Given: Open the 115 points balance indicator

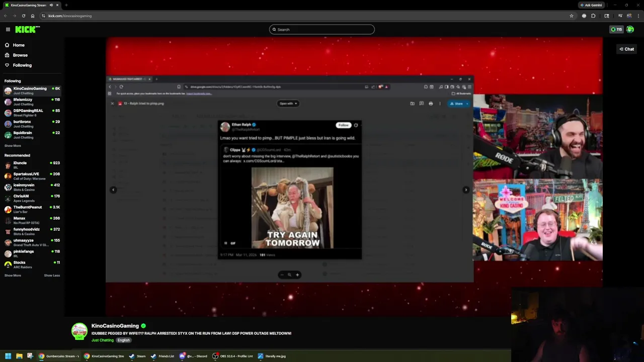Looking at the screenshot, I should [x=616, y=30].
